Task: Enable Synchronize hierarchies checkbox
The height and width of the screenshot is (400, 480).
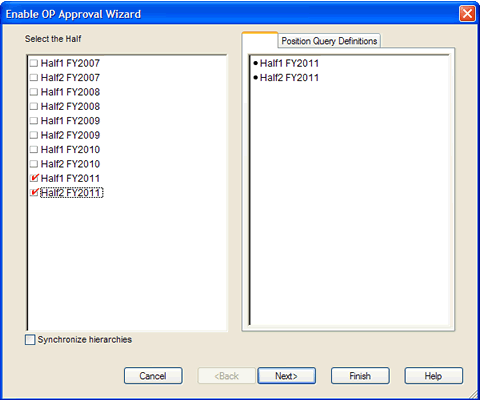Action: (30, 340)
